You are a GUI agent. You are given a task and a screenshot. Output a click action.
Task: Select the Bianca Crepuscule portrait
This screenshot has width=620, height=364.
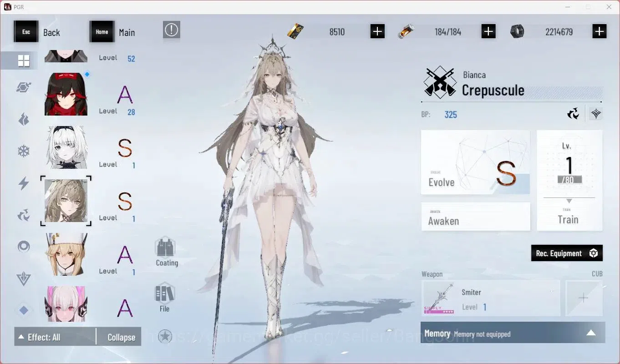(66, 201)
